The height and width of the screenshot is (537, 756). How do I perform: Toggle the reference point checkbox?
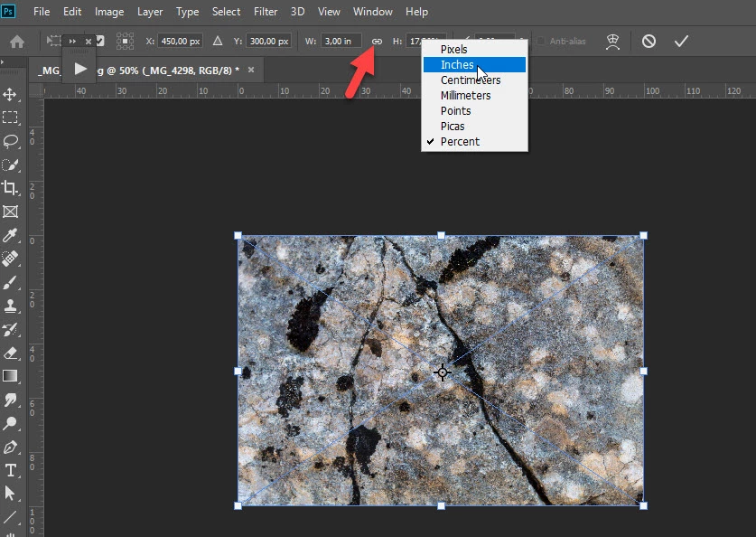[99, 41]
